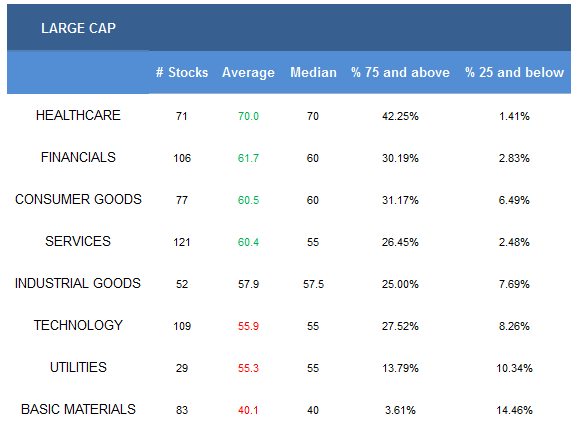Select the 121 stocks count for Services

click(182, 242)
